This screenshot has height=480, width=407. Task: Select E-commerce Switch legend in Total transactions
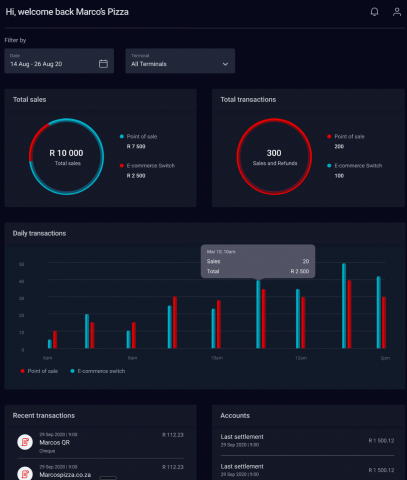355,166
